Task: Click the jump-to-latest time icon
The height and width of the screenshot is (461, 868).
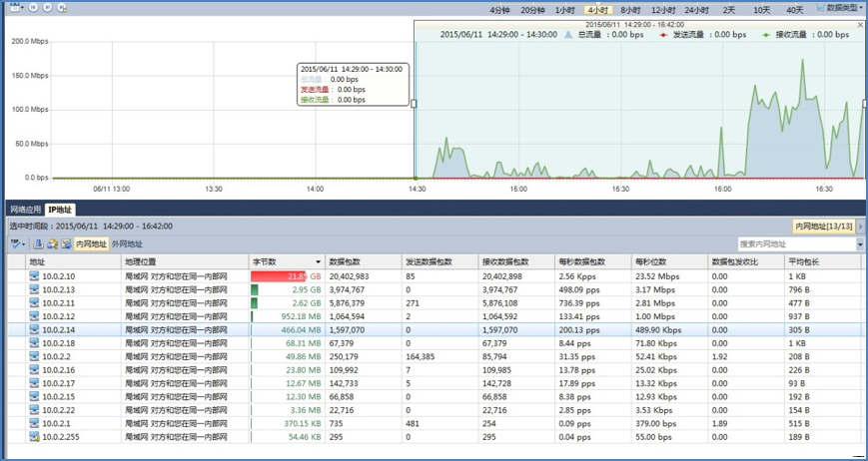Action: [x=63, y=6]
